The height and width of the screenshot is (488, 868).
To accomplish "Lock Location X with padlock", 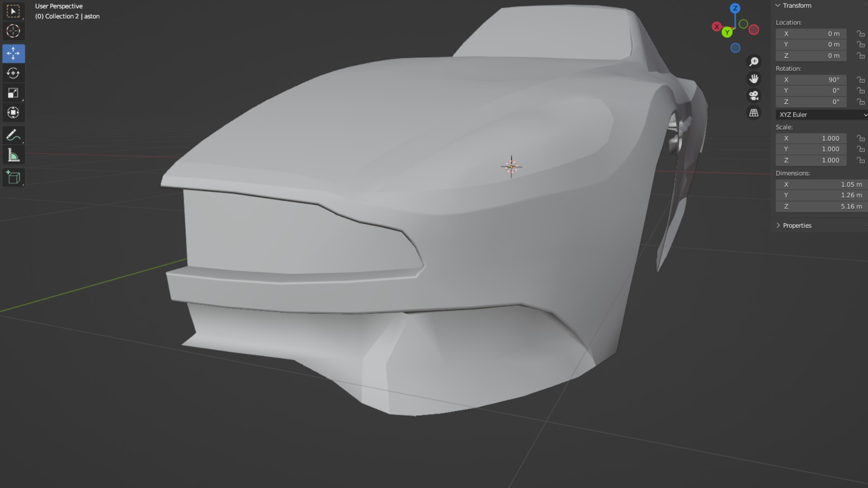I will pos(860,34).
